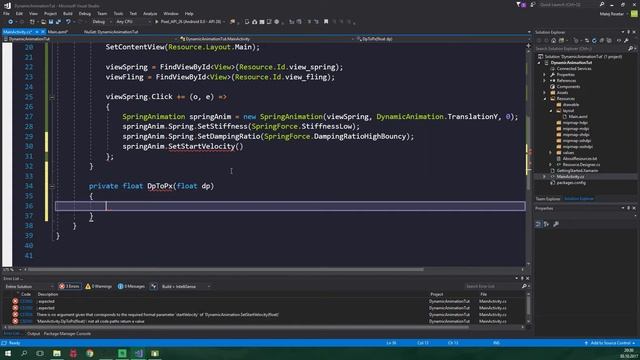Image resolution: width=640 pixels, height=360 pixels.
Task: Open the Tools menu
Action: coord(118,13)
